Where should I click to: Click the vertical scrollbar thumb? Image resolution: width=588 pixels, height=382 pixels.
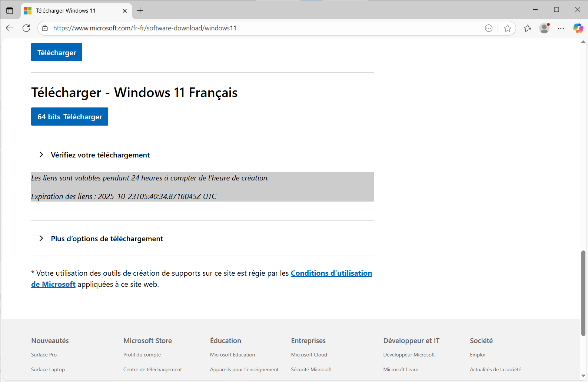(x=583, y=293)
